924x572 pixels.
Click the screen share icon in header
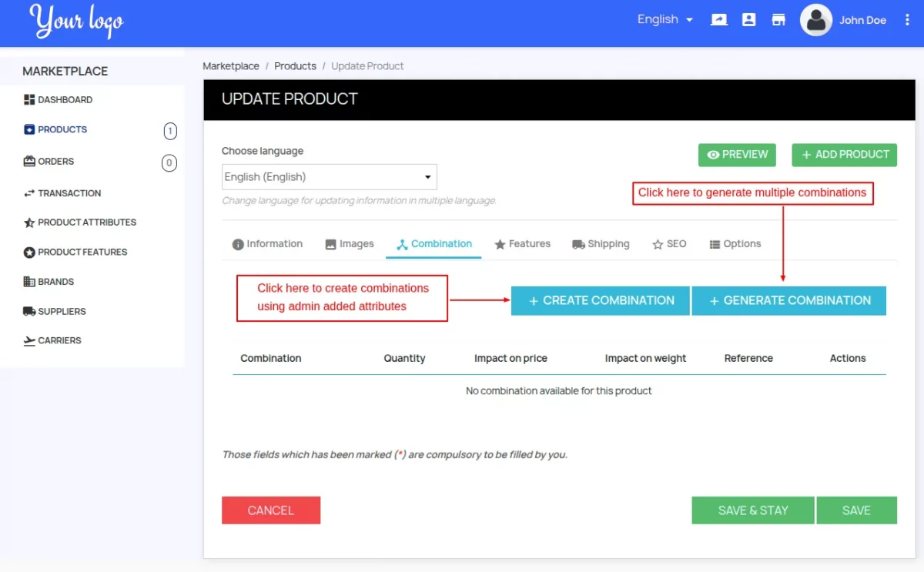click(x=719, y=20)
